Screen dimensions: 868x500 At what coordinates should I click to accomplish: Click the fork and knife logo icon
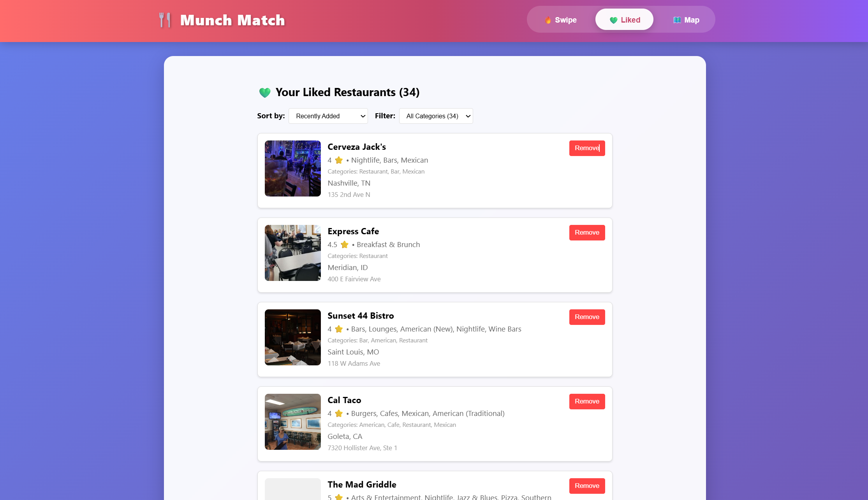tap(165, 20)
